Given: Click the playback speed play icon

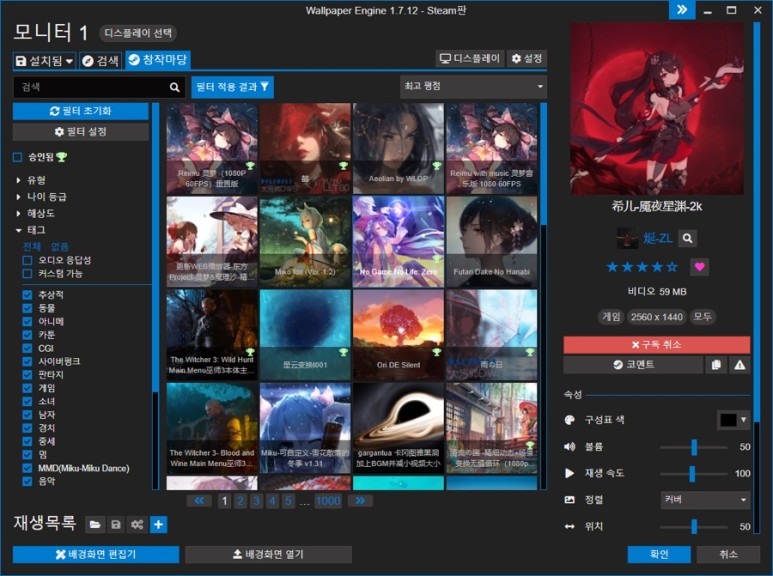Looking at the screenshot, I should tap(569, 473).
